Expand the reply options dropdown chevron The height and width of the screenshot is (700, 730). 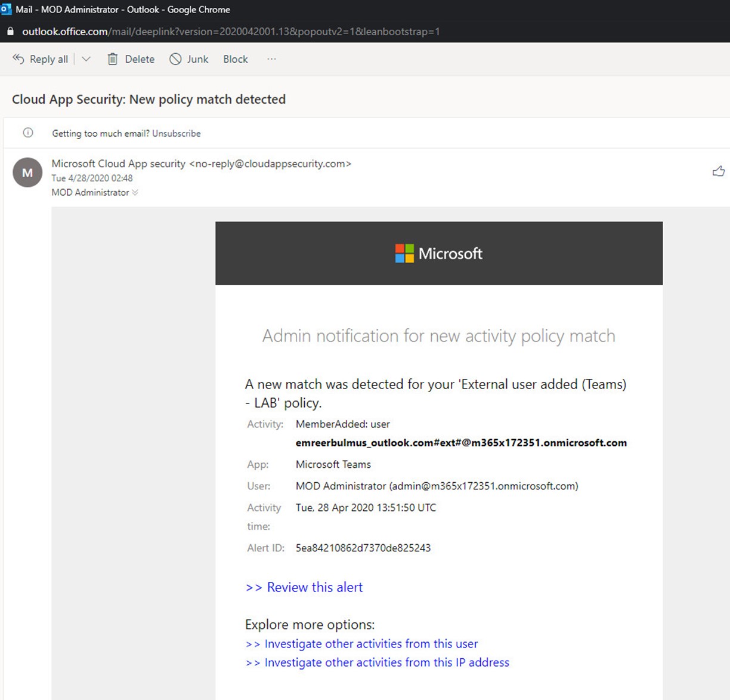click(86, 59)
